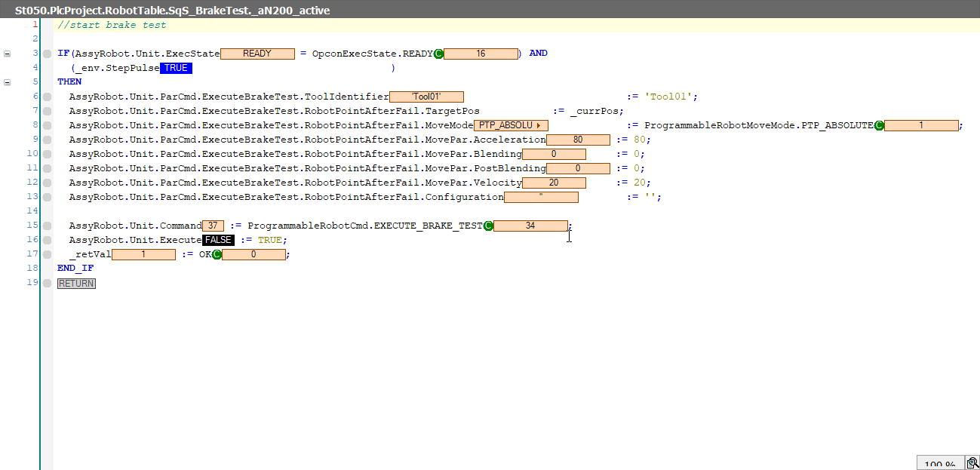The width and height of the screenshot is (980, 470).
Task: Click the ToolIdentifier inline value 'Tool01'
Action: (x=426, y=97)
